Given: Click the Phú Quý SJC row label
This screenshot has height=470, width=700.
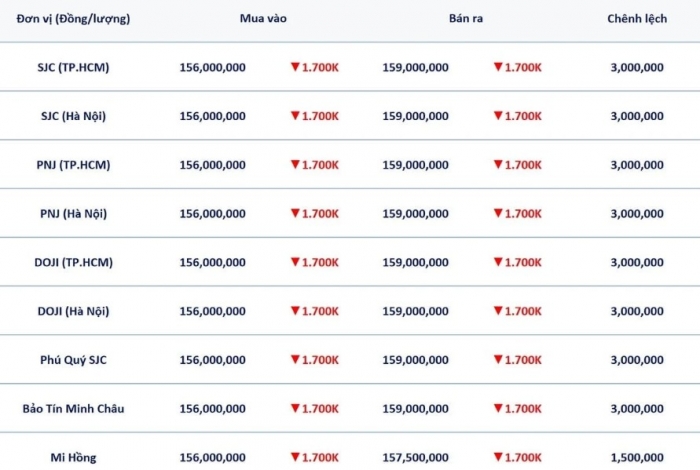Looking at the screenshot, I should tap(73, 360).
